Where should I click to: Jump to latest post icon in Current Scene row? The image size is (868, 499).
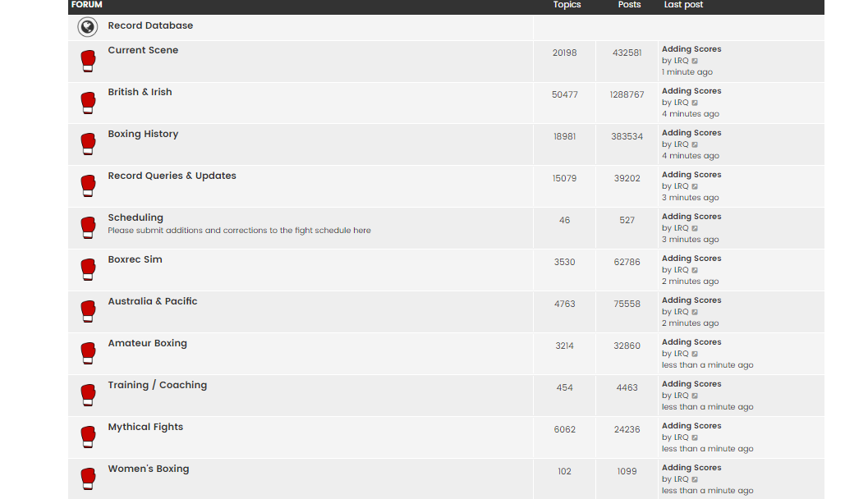click(x=695, y=61)
